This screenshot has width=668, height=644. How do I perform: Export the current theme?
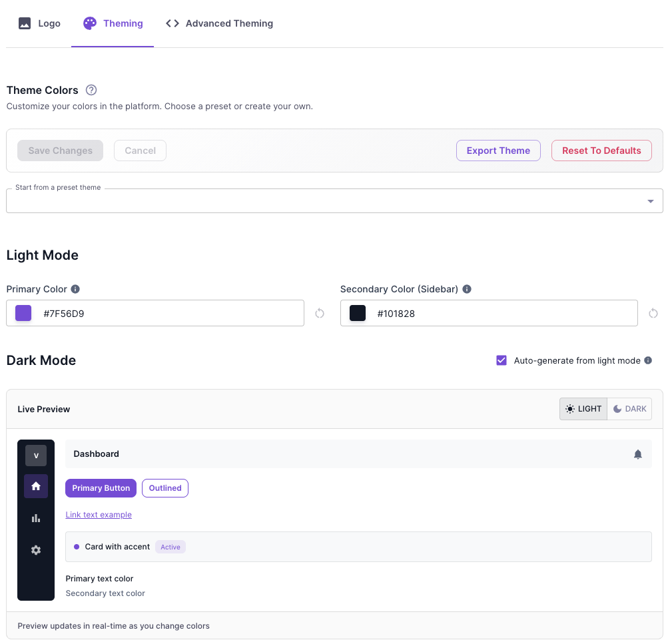point(498,150)
